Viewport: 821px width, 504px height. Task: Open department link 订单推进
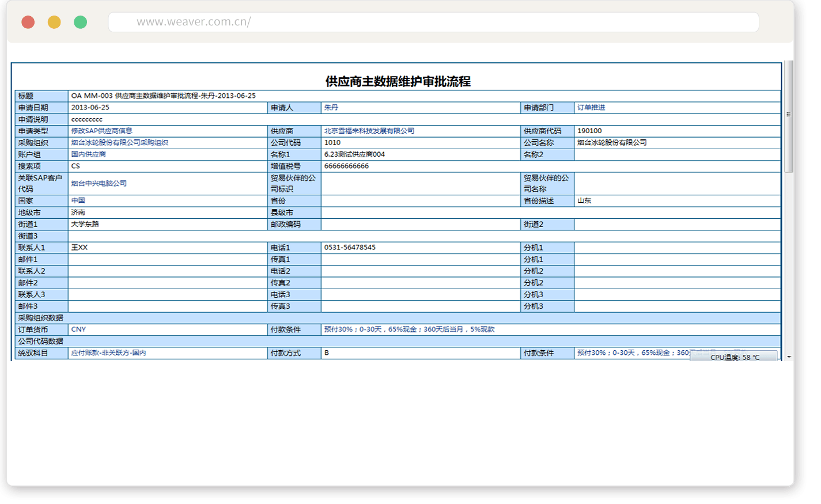(x=591, y=108)
